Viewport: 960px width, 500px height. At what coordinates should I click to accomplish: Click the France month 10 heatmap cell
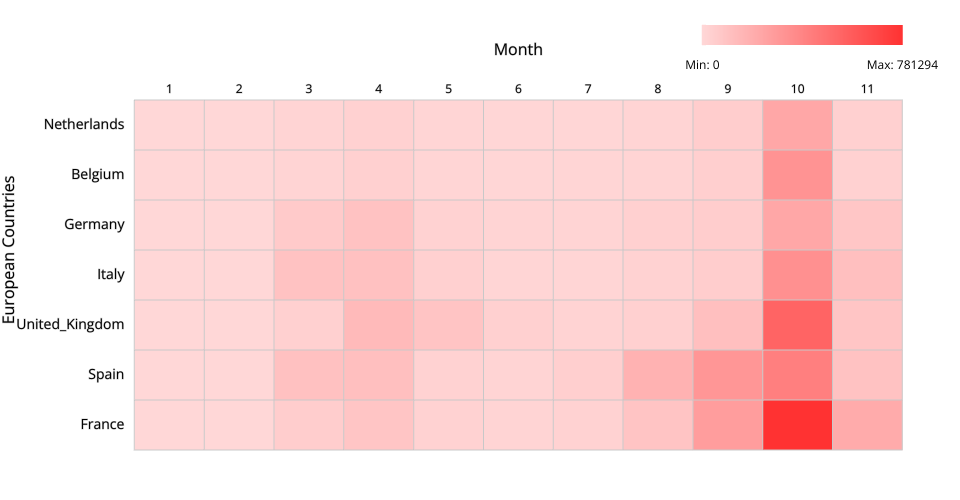[x=797, y=425]
